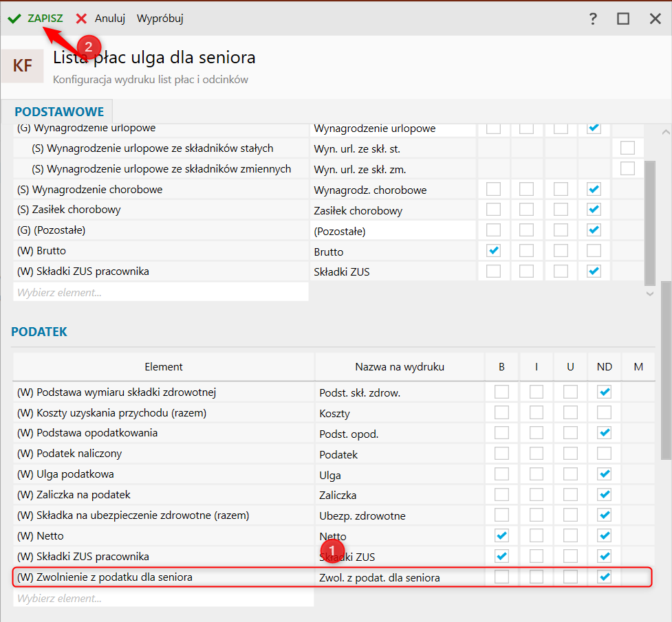Click the Anuluj cancel button
Viewport: 672px width, 622px height.
[110, 19]
